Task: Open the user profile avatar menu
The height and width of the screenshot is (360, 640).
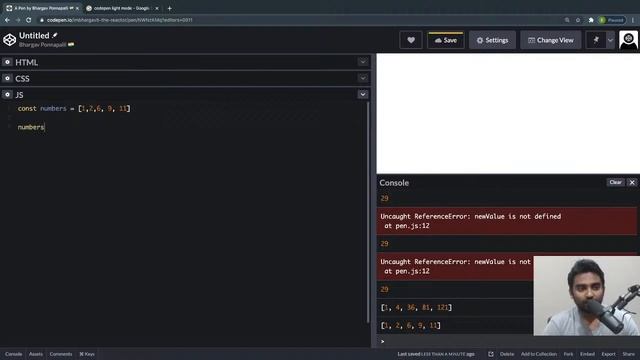Action: pyautogui.click(x=629, y=40)
